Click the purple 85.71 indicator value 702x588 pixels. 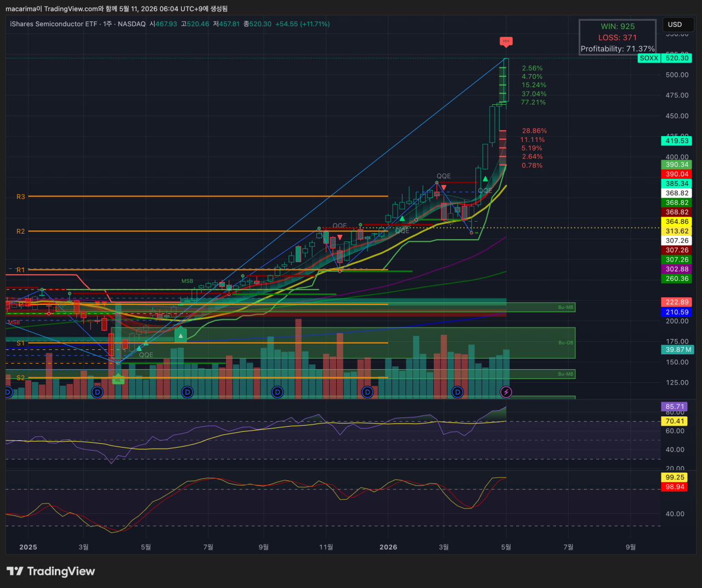[x=675, y=407]
